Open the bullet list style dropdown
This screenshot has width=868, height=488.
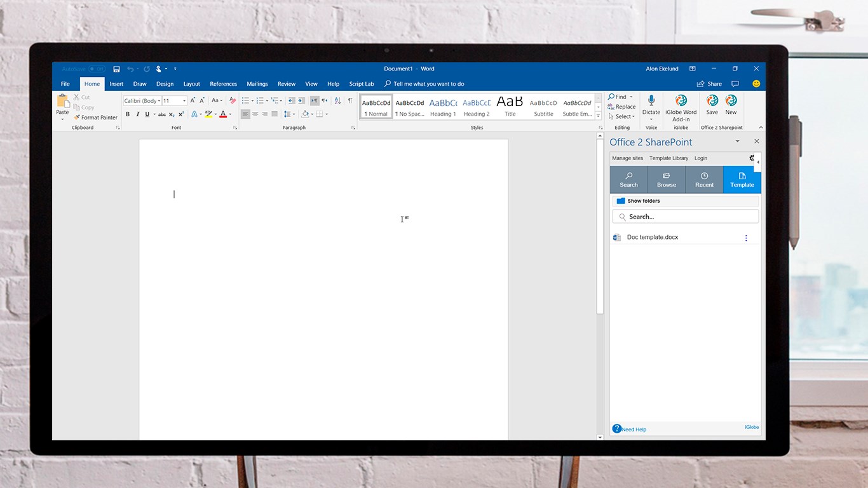[x=252, y=100]
